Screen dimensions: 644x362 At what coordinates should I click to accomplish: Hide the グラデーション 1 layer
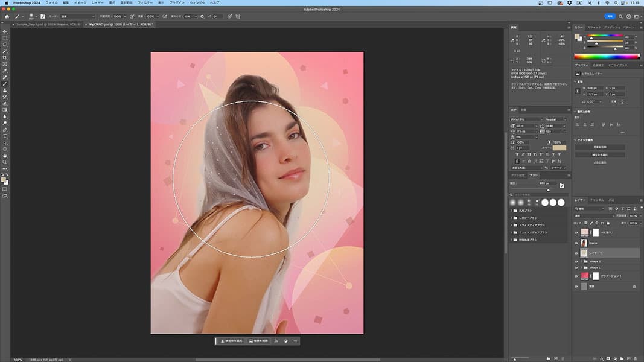click(576, 276)
